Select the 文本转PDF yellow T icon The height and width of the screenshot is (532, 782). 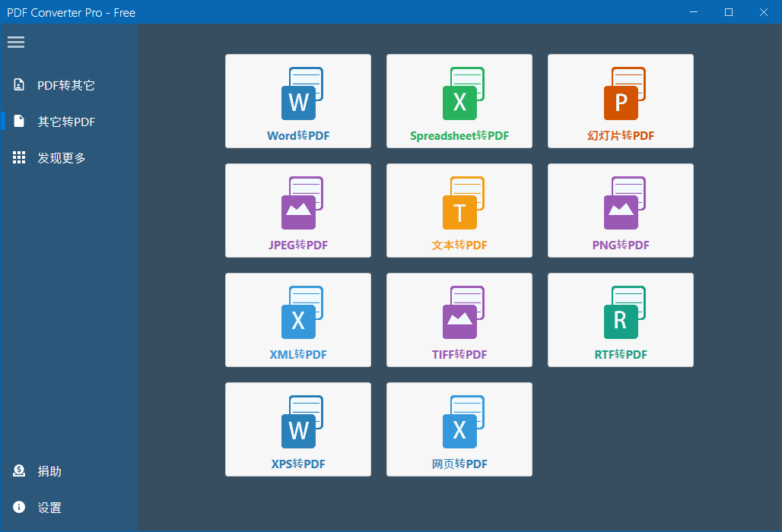click(463, 203)
